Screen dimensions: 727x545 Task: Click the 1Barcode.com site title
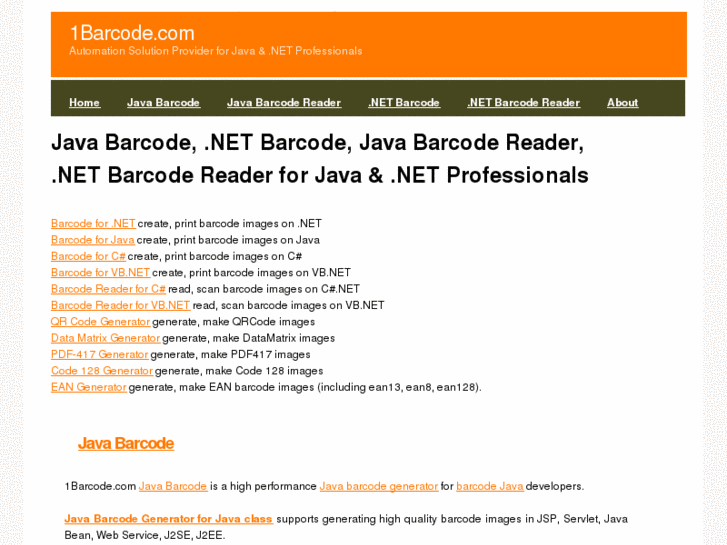[132, 33]
